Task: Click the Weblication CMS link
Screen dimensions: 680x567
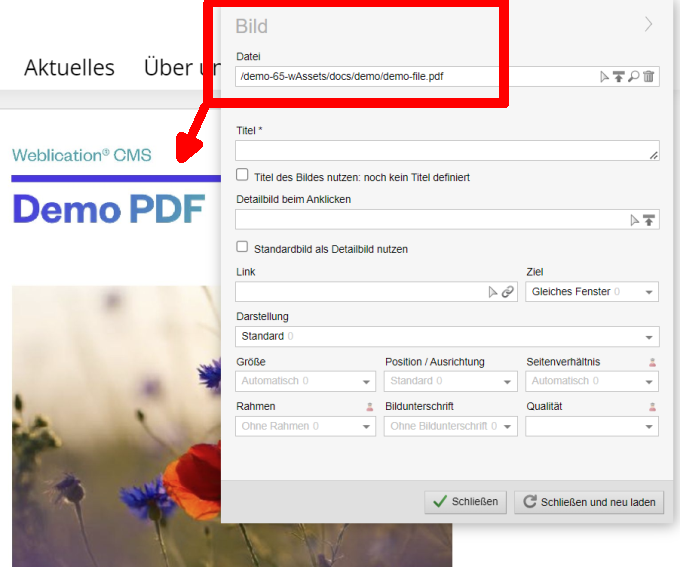Action: pos(82,155)
